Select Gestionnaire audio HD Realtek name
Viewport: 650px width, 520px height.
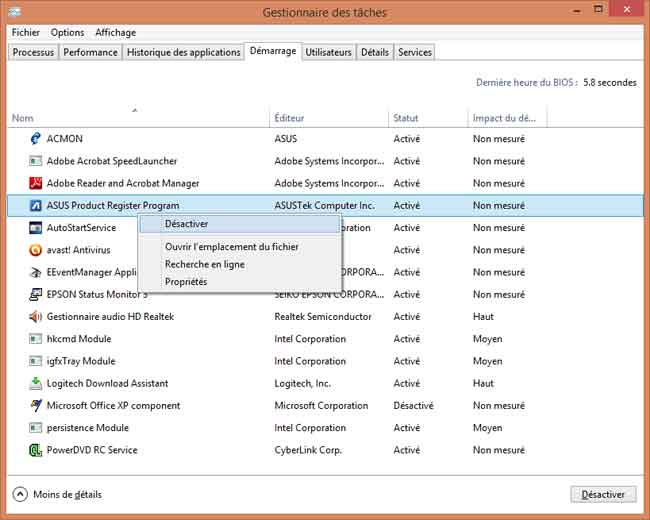coord(110,317)
